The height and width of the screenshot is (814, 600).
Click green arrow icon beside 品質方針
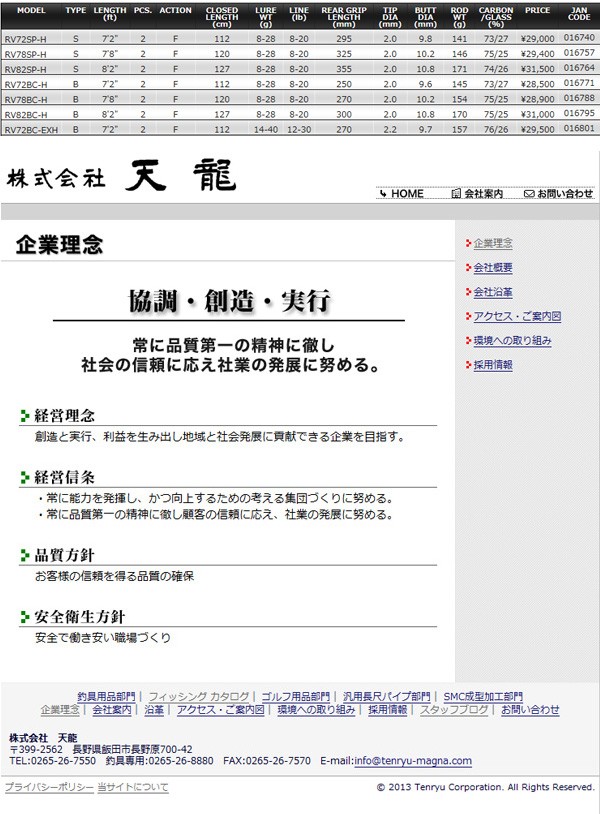tap(24, 555)
